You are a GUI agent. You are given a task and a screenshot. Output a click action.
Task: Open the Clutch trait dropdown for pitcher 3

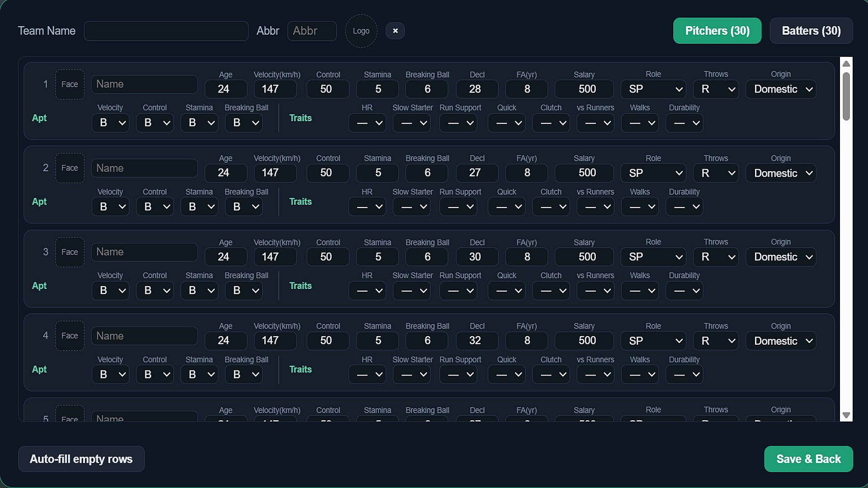(551, 291)
